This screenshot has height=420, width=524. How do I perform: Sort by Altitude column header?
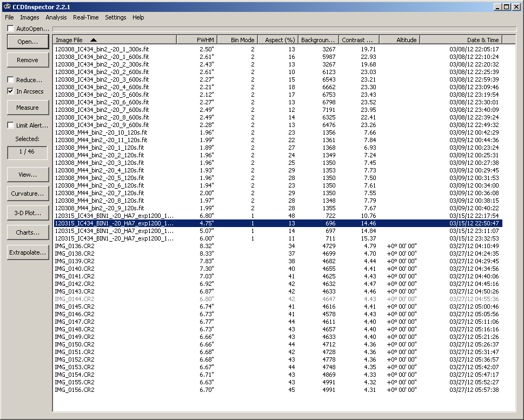pos(399,40)
